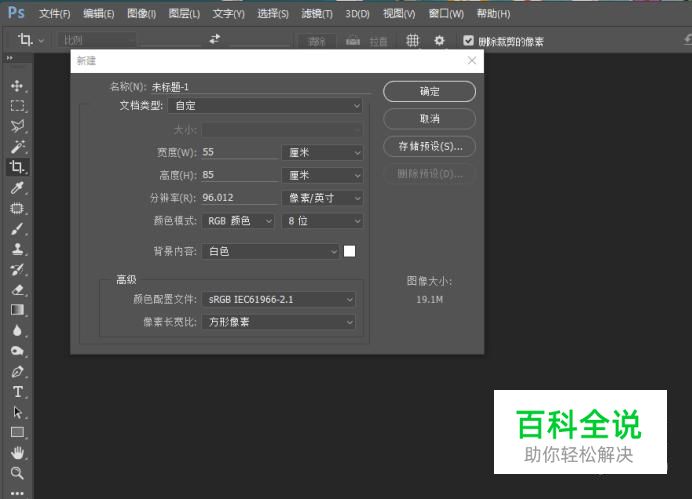Screen dimensions: 692x499
Task: Select the Rectangular Marquee tool
Action: click(17, 106)
